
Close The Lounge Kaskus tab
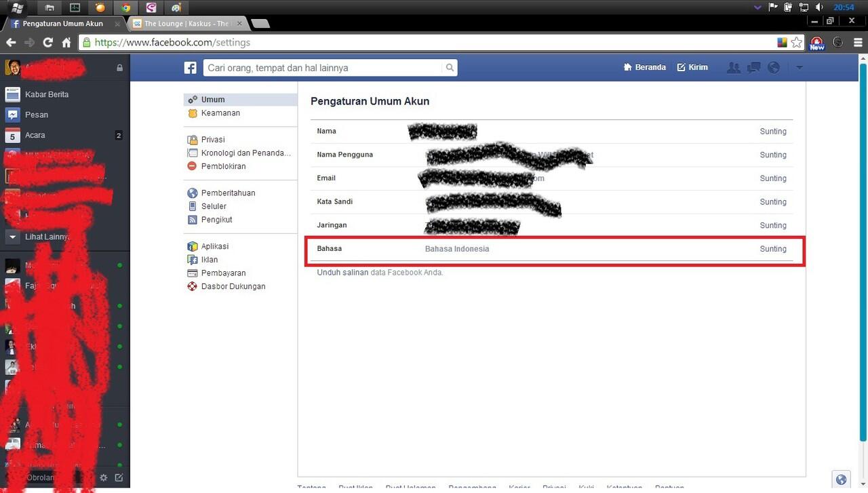tap(239, 24)
